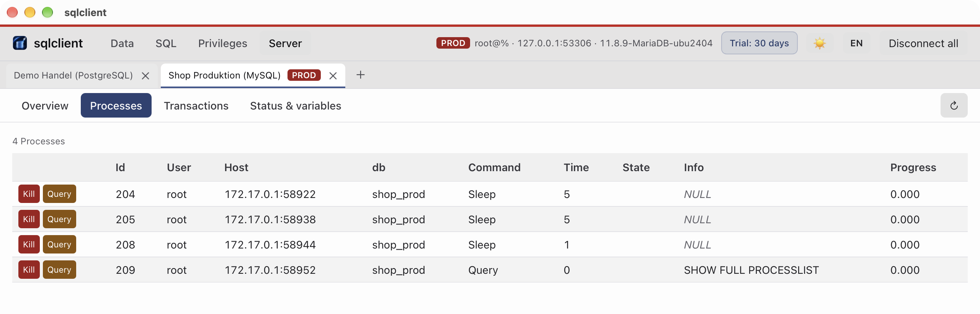The image size is (980, 314).
Task: Kill process 204
Action: coord(29,194)
